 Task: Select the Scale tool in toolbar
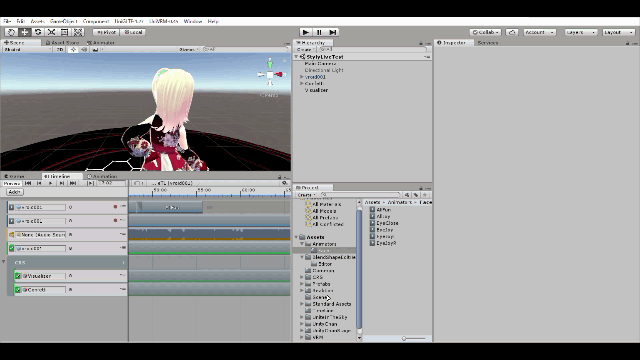pyautogui.click(x=51, y=32)
